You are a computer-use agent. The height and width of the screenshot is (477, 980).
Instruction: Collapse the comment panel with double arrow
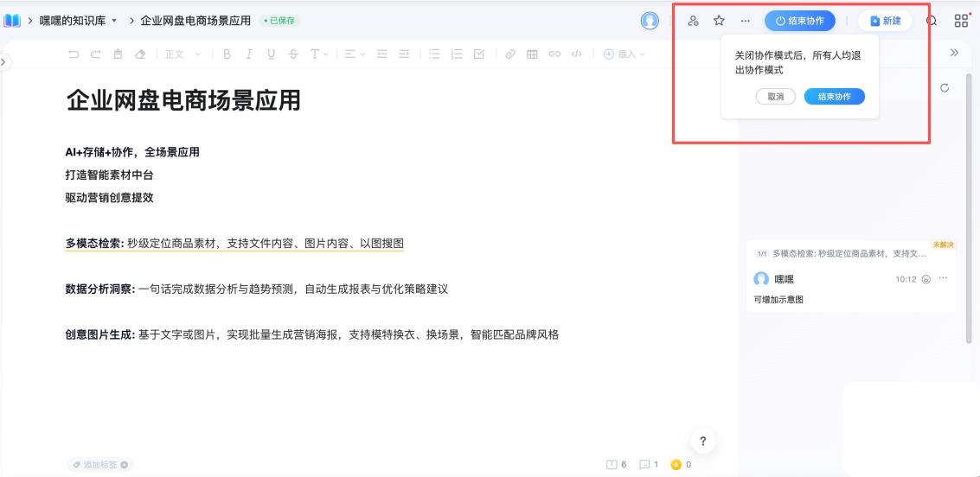[x=954, y=53]
